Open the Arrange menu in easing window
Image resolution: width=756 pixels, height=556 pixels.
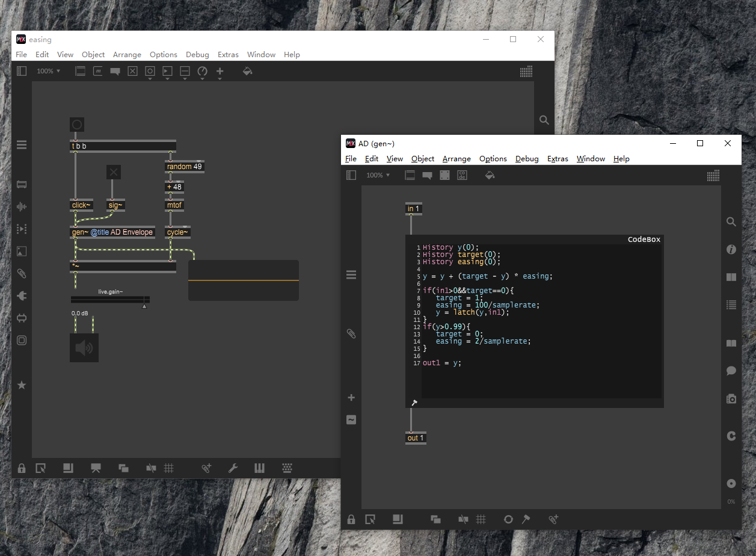pyautogui.click(x=127, y=55)
